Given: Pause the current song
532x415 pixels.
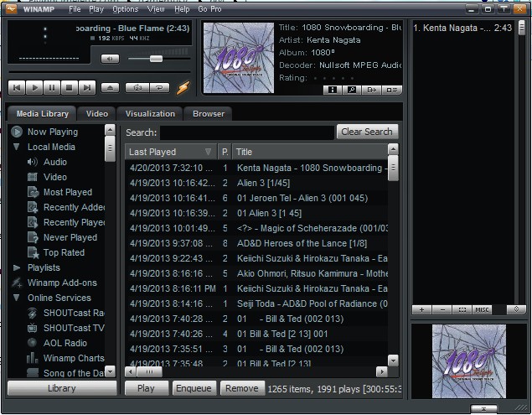Looking at the screenshot, I should click(52, 88).
